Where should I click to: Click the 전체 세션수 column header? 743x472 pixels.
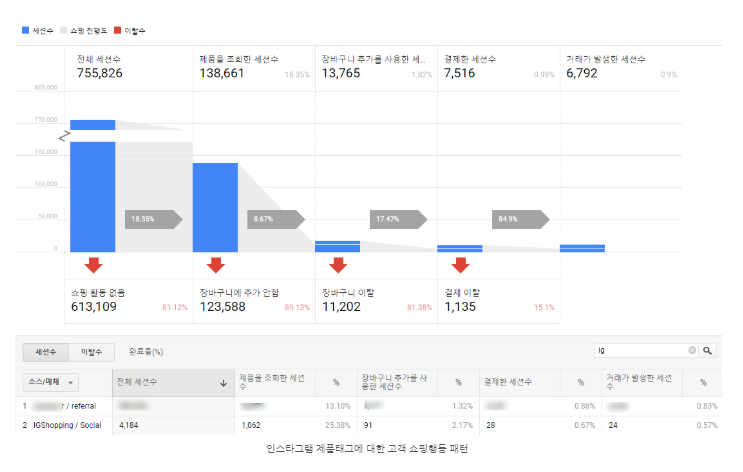[173, 382]
